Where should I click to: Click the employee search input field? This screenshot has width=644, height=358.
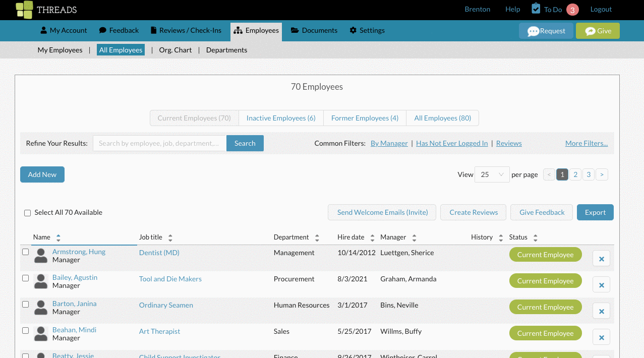point(159,143)
